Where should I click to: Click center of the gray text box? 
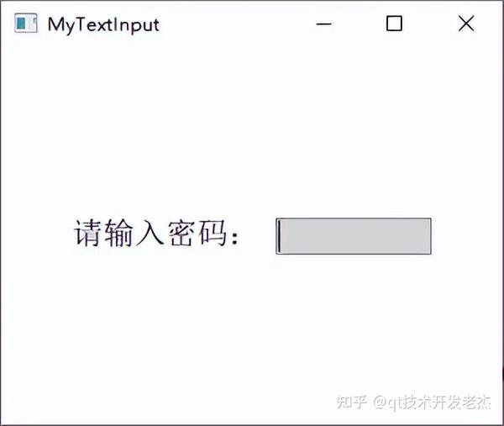point(354,236)
